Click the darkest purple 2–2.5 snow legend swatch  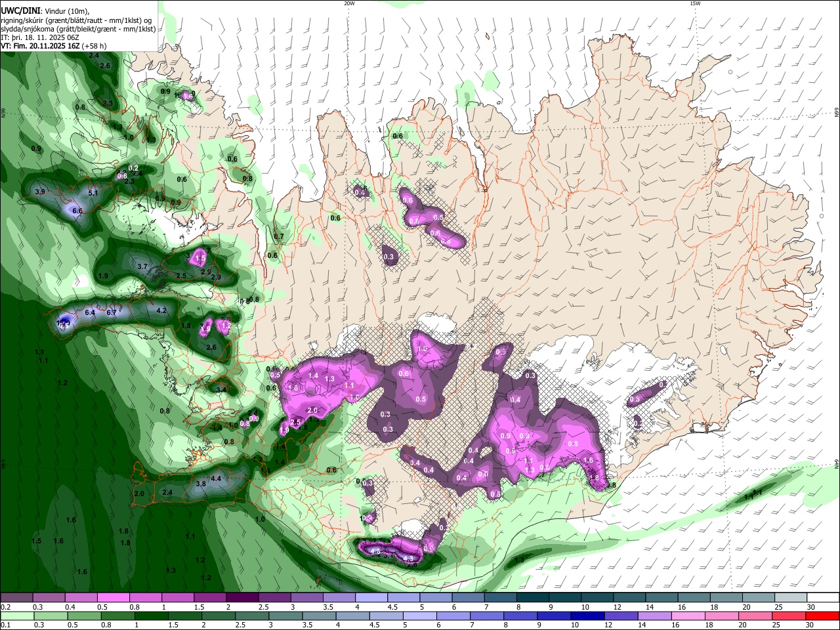[241, 597]
